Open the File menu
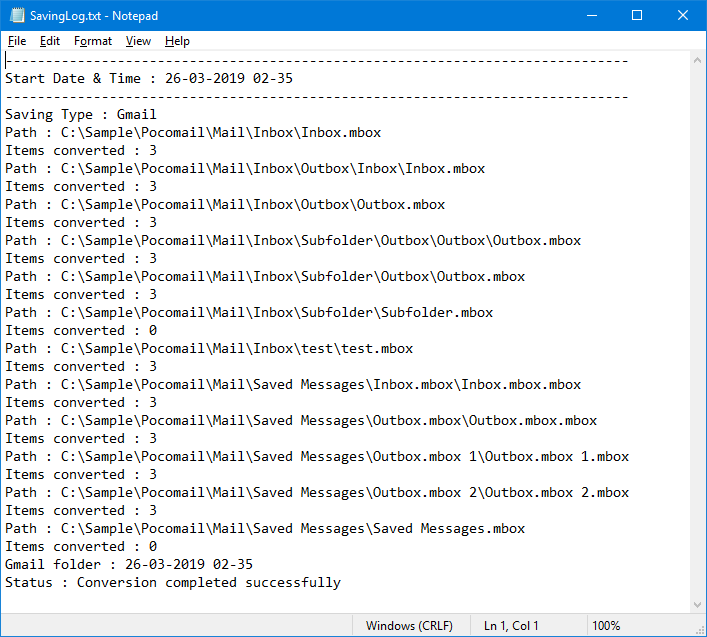 tap(17, 41)
